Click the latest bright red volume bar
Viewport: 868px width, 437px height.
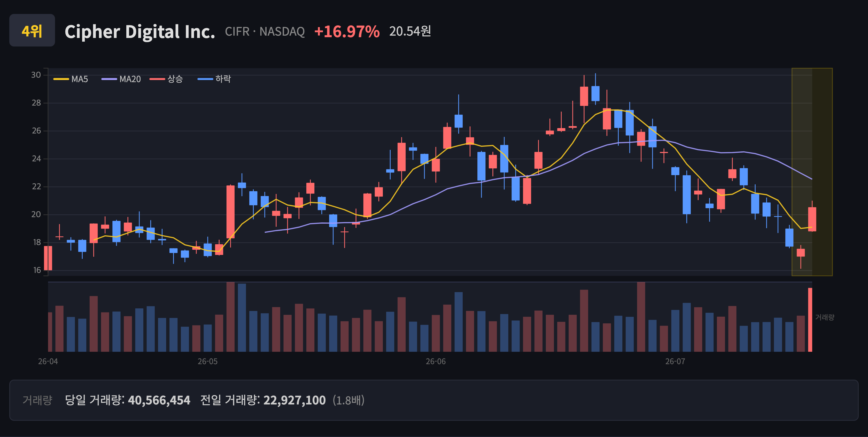coord(810,320)
